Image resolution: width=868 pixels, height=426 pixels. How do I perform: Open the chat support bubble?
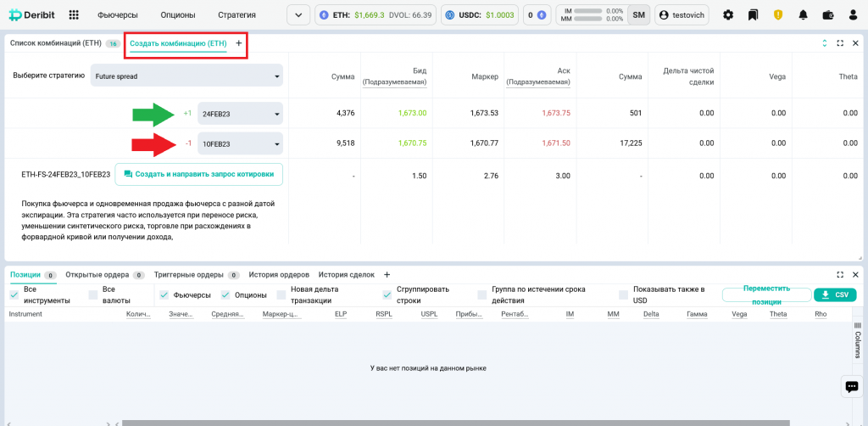[x=851, y=386]
